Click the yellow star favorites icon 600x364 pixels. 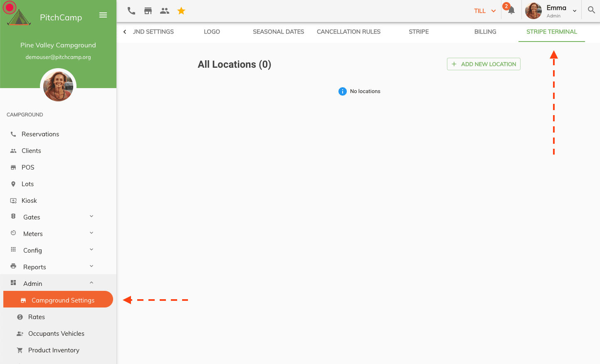181,11
